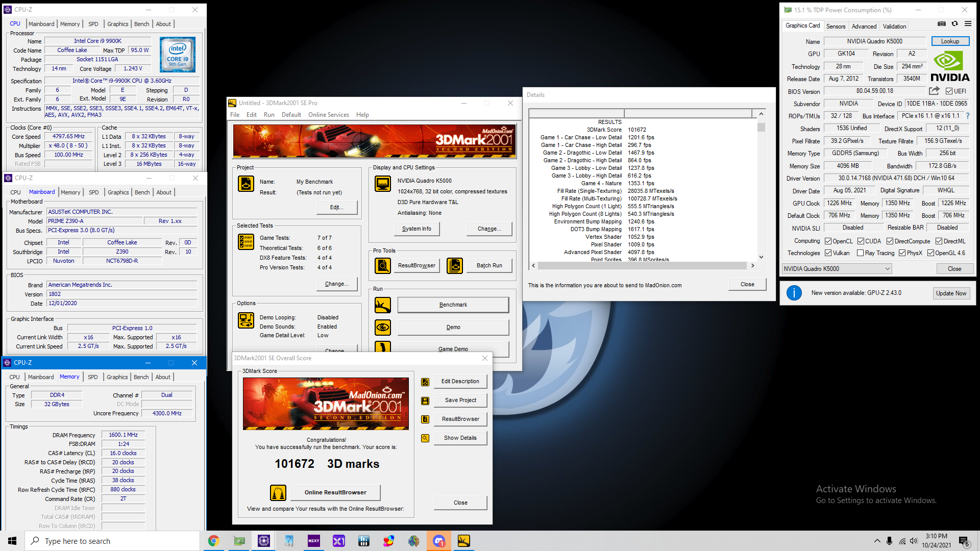980x551 pixels.
Task: Toggle the UEFI checkbox in GPU-Z
Action: click(949, 91)
